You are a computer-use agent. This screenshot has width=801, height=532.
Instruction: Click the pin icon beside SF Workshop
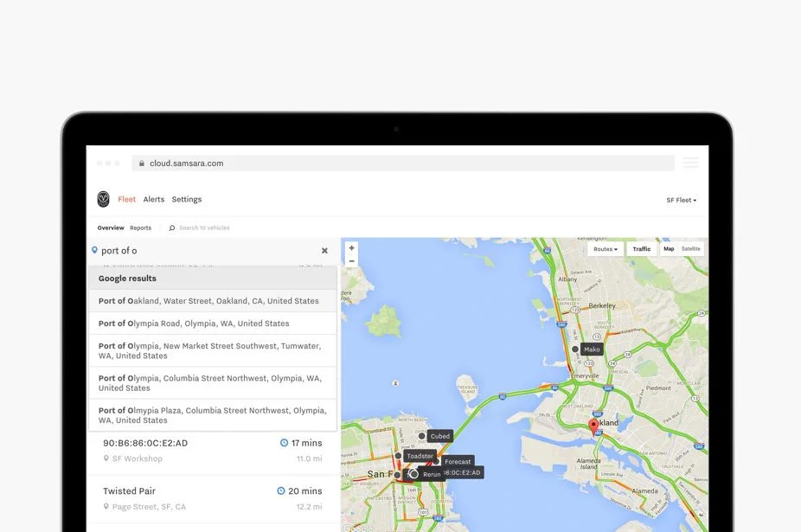[106, 458]
